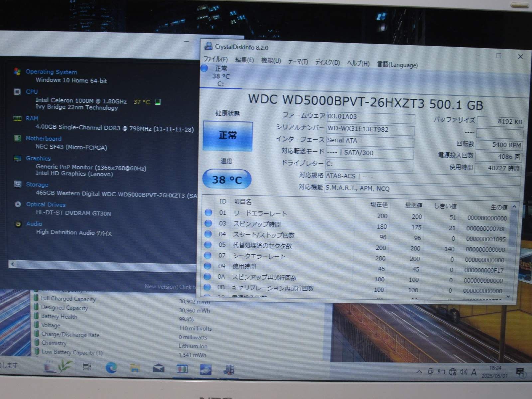The width and height of the screenshot is (532, 399).
Task: Click the status dot next to 使用時間 row
Action: pyautogui.click(x=208, y=266)
